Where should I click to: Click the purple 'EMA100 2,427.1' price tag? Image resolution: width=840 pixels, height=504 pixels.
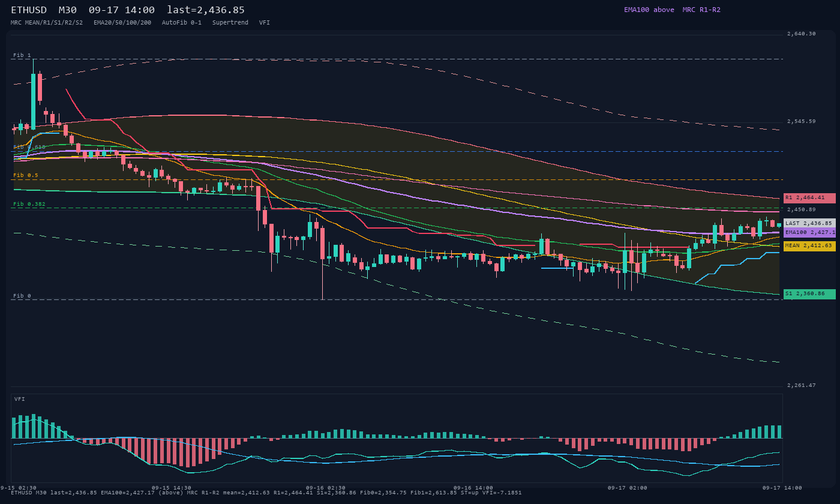click(809, 232)
